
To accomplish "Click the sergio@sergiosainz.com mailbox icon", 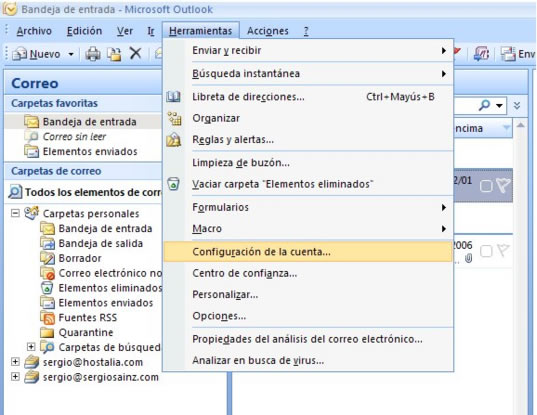I will pyautogui.click(x=32, y=377).
